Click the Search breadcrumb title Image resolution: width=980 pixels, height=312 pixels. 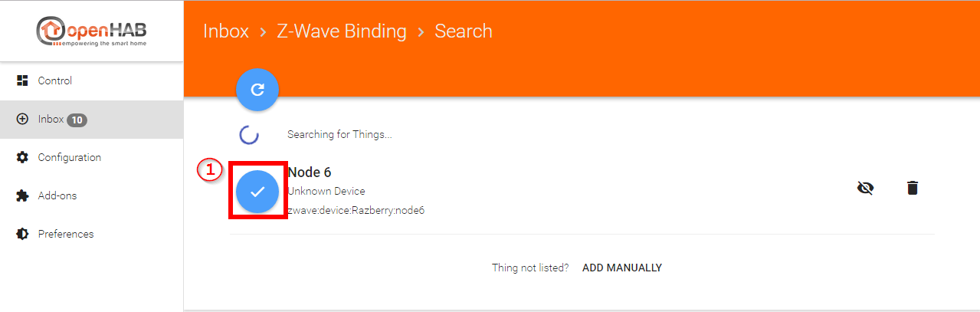[464, 31]
